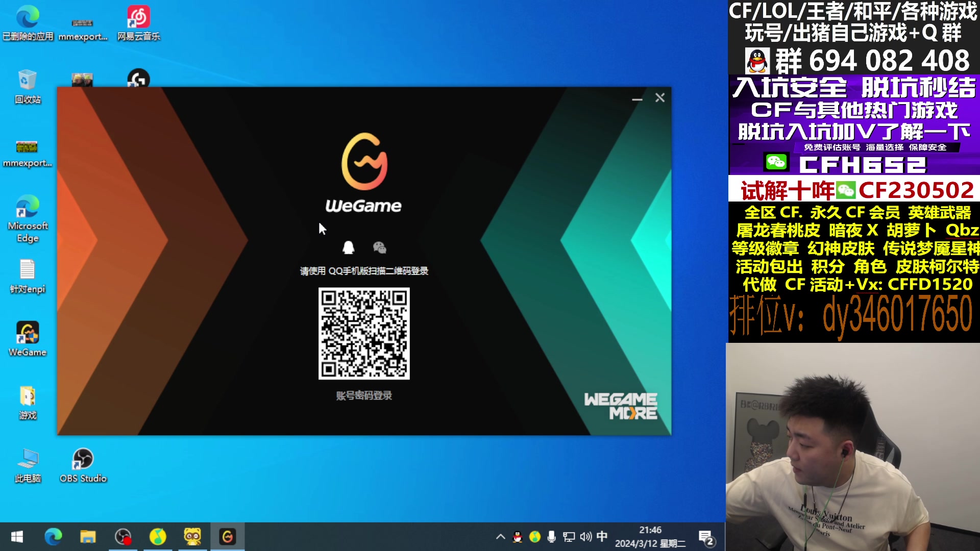Open volume control tray icon
The image size is (980, 551).
(x=585, y=537)
